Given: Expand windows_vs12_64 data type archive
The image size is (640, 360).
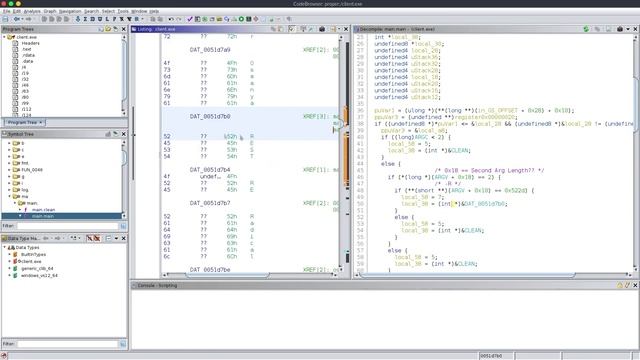Looking at the screenshot, I should [9, 276].
